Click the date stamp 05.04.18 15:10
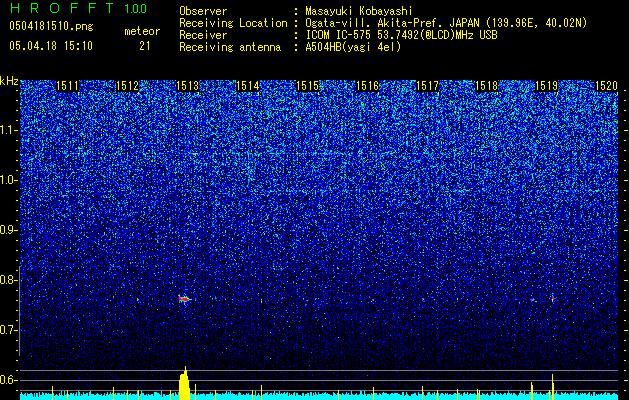629x400 pixels. point(51,45)
